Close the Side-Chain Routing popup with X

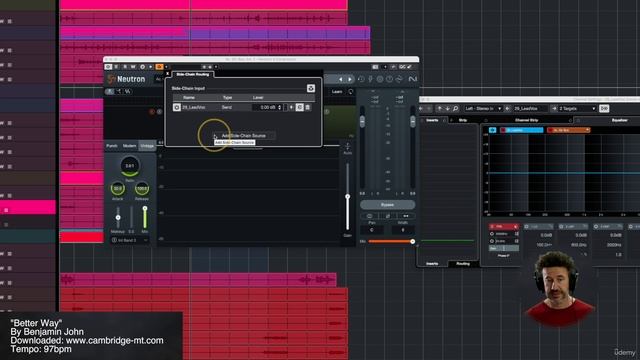(x=167, y=74)
